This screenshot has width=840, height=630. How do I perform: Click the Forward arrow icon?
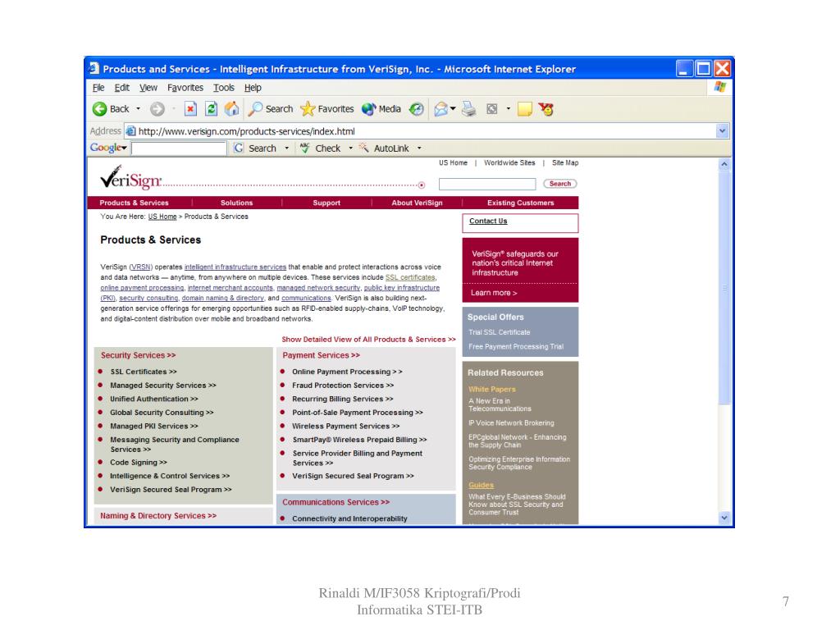point(157,109)
